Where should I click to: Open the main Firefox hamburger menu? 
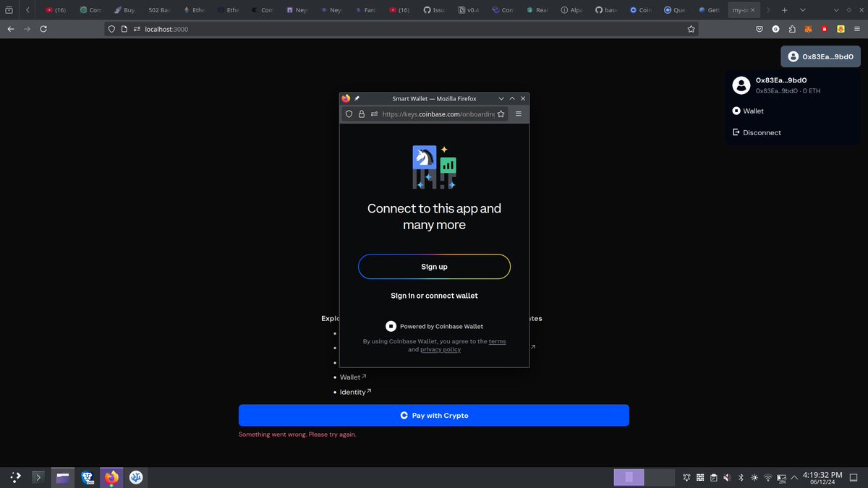(x=858, y=29)
